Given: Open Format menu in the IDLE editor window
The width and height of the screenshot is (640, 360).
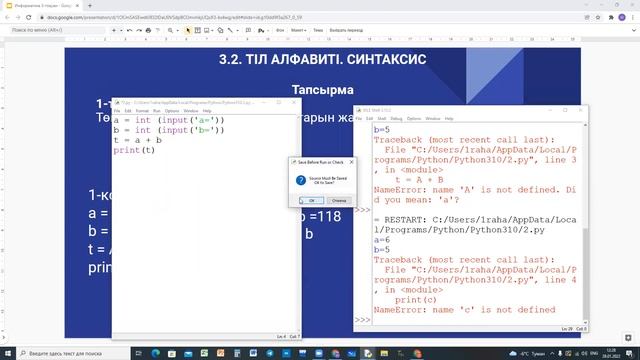Looking at the screenshot, I should (x=142, y=111).
